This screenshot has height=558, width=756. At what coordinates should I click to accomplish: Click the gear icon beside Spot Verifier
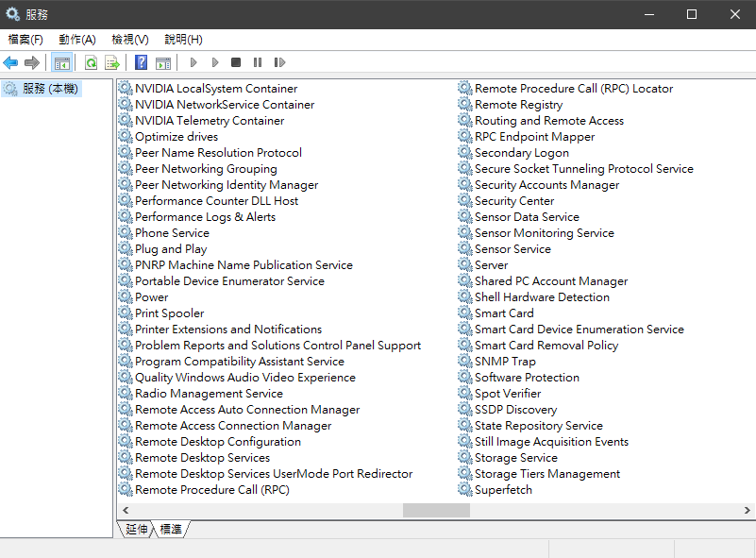coord(464,393)
